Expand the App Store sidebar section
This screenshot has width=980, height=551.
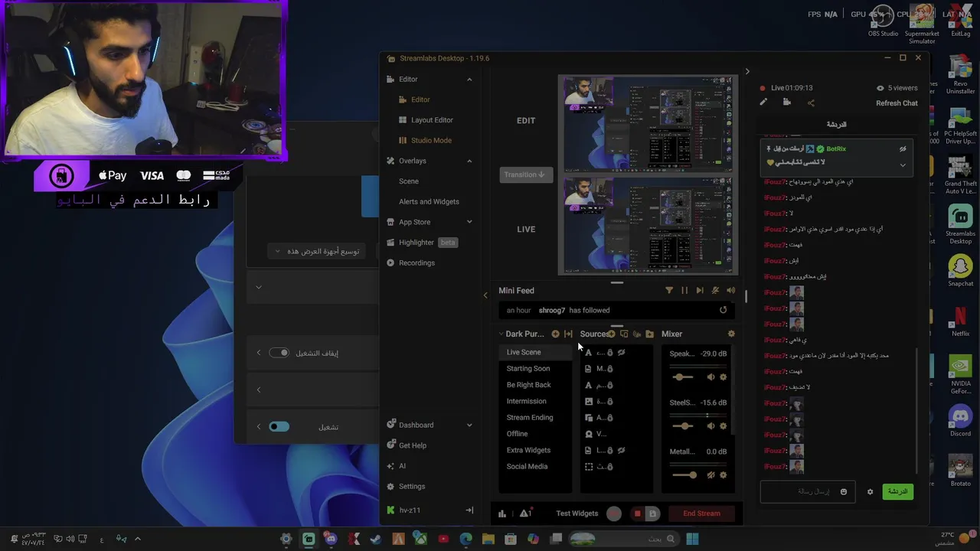click(x=469, y=222)
